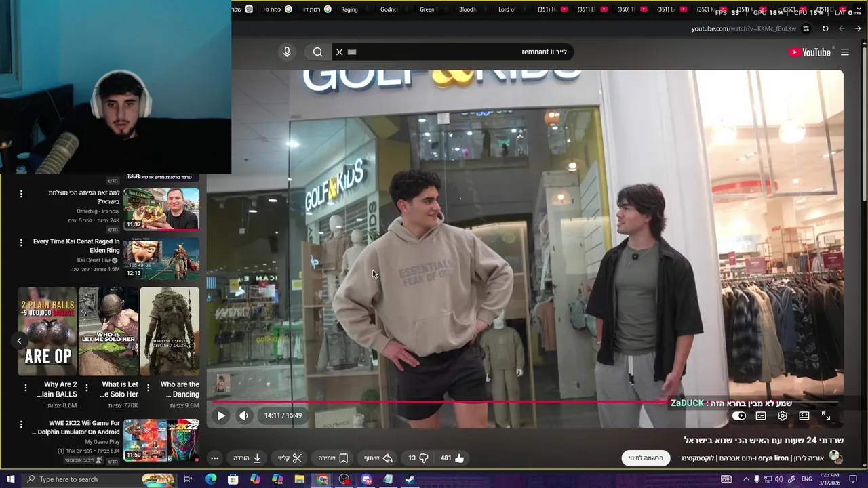This screenshot has width=868, height=488.
Task: Open the player settings gear
Action: (x=783, y=415)
